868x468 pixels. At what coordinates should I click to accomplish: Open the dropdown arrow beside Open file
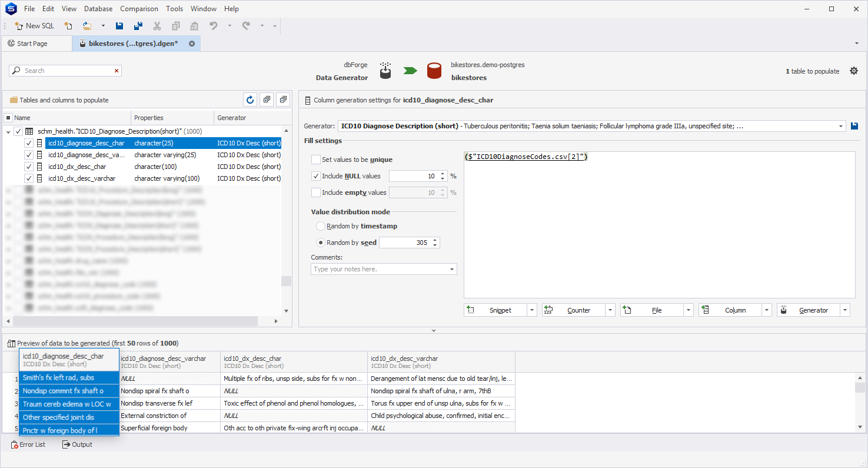103,26
